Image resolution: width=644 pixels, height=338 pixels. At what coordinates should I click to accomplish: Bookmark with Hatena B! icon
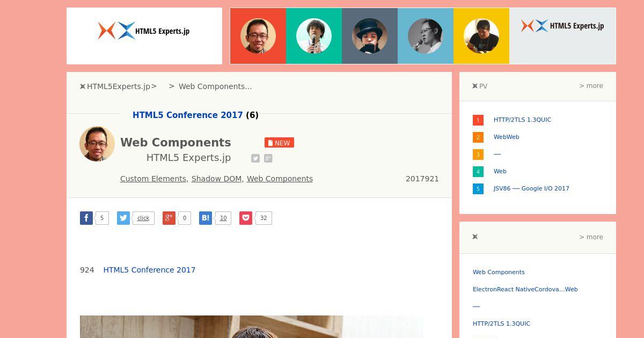click(x=206, y=218)
